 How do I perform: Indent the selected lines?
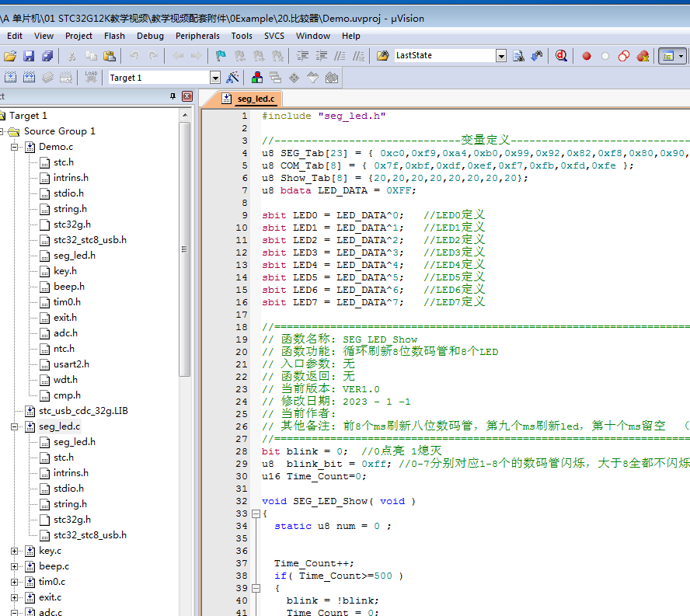click(x=302, y=56)
